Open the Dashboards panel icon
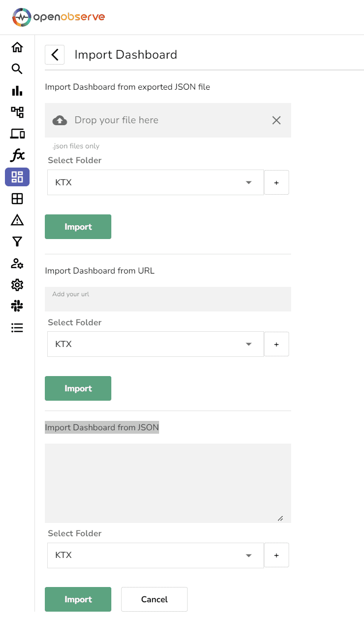The height and width of the screenshot is (622, 364). pos(17,177)
